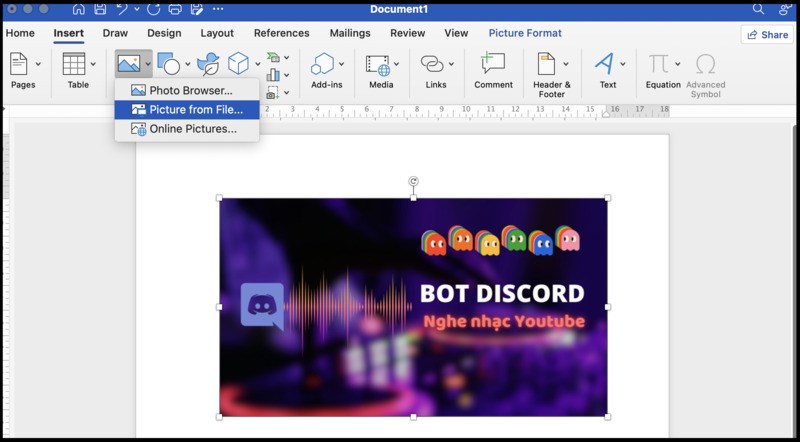This screenshot has height=442, width=800.
Task: Expand the Text dropdown arrow
Action: [623, 64]
